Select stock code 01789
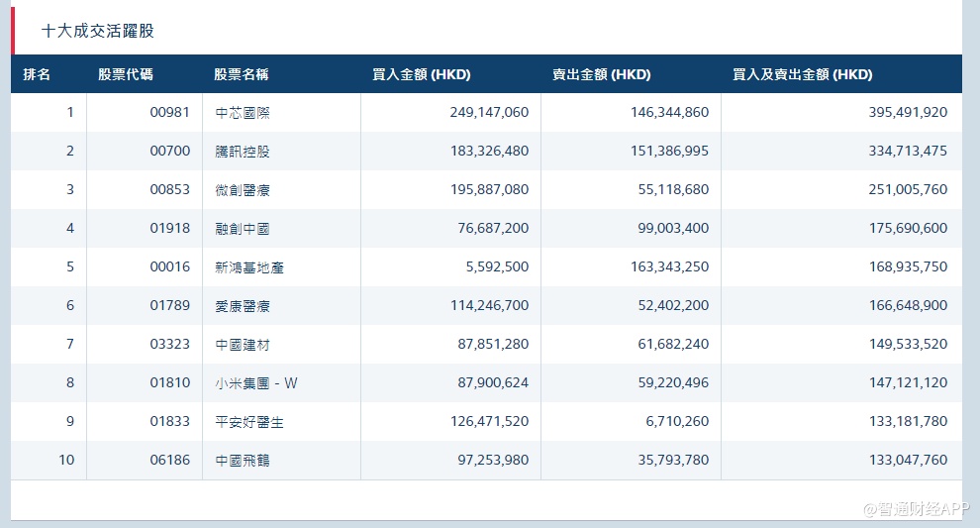980x528 pixels. [x=169, y=306]
